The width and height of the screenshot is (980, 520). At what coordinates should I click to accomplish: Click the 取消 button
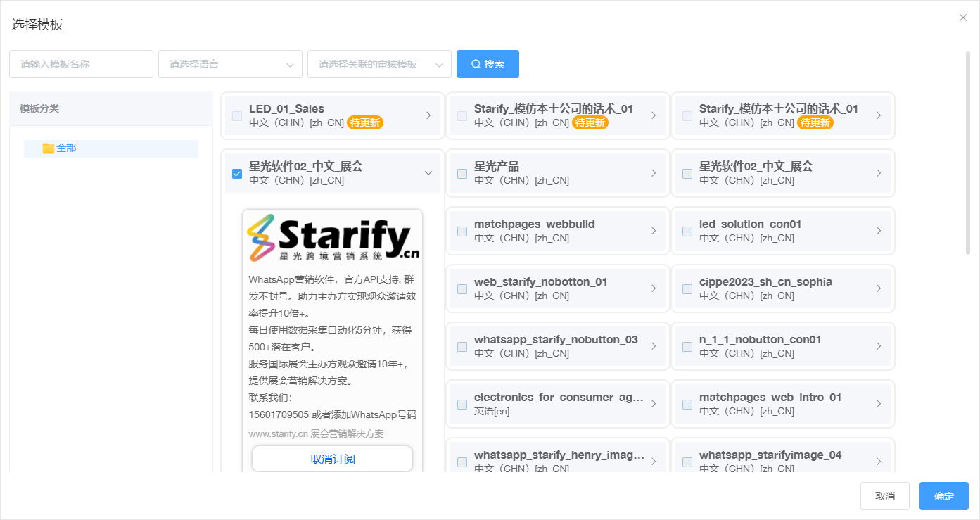885,496
